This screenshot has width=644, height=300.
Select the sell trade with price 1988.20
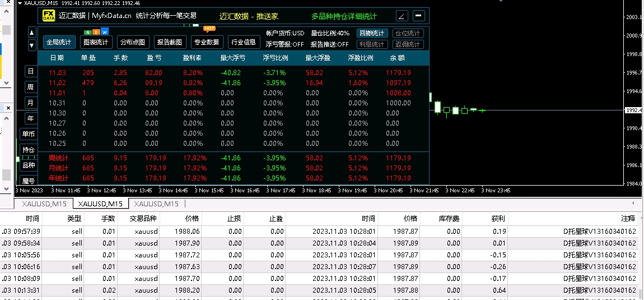click(319, 290)
